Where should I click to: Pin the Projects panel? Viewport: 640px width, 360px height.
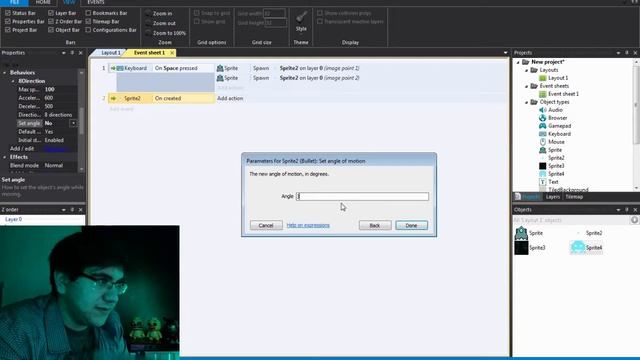[627, 53]
